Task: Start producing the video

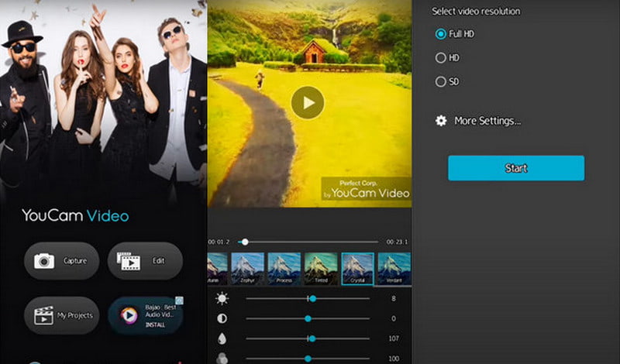Action: tap(516, 168)
